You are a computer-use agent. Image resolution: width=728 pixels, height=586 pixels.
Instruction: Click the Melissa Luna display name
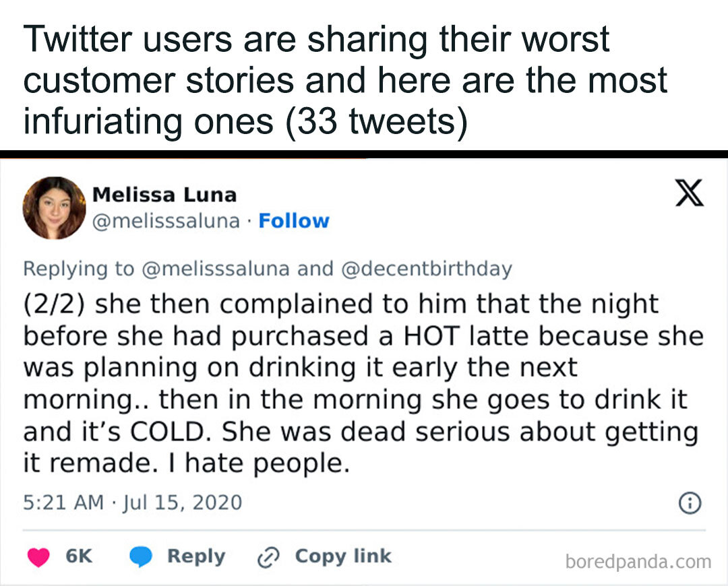tap(164, 195)
